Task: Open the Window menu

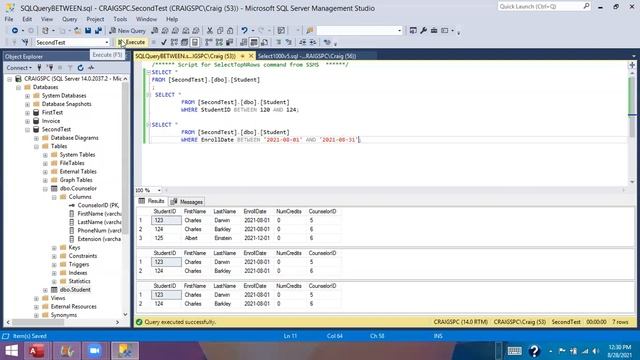Action: [x=146, y=19]
